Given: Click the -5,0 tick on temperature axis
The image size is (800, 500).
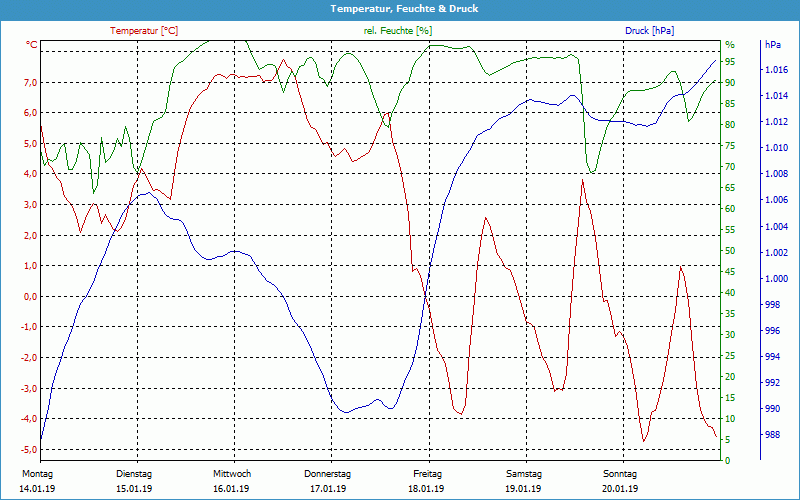Looking at the screenshot, I should coord(28,450).
